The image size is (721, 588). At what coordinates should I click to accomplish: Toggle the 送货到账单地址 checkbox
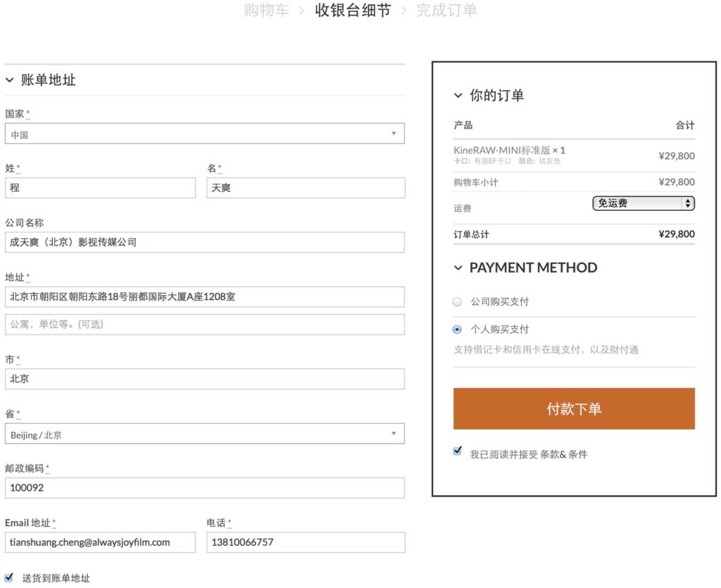(x=9, y=577)
